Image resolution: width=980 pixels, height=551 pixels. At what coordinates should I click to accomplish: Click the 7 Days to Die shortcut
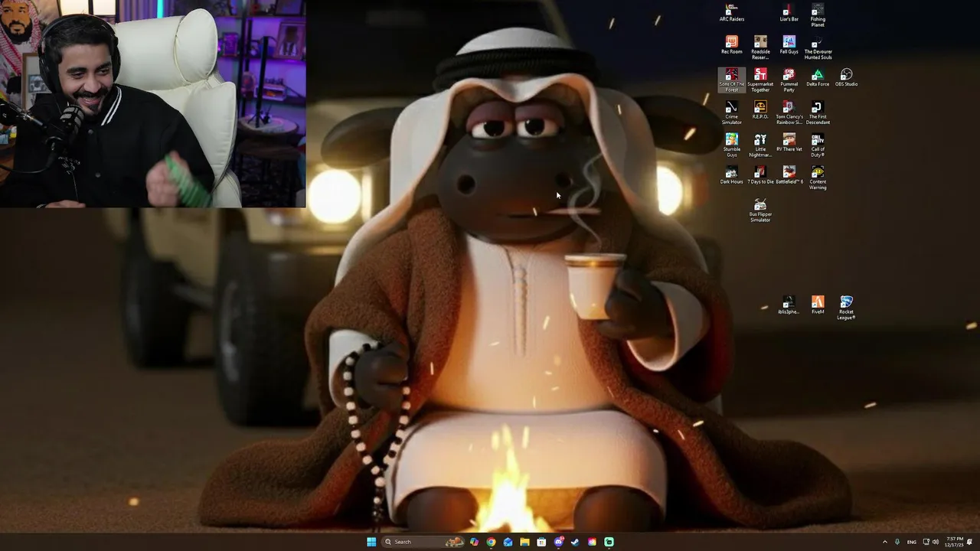(x=760, y=175)
